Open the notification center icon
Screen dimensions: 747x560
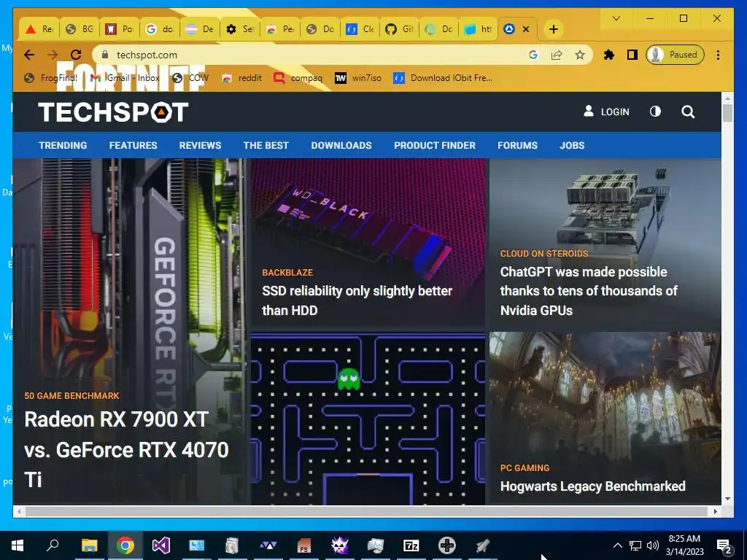pos(724,546)
